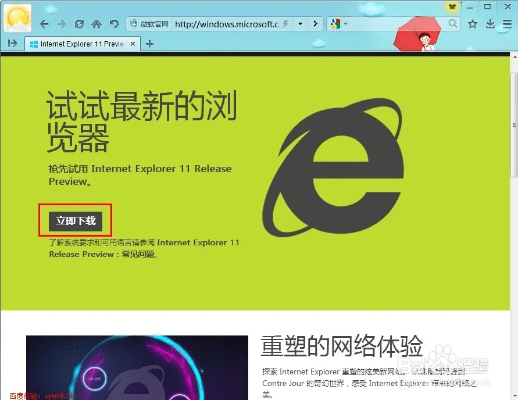518x400 pixels.
Task: Click the 立即下载 download button
Action: tap(76, 221)
